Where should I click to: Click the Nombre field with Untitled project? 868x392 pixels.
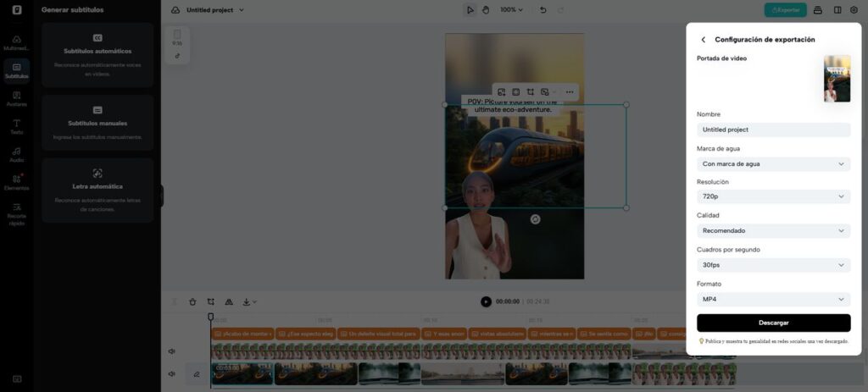coord(773,130)
